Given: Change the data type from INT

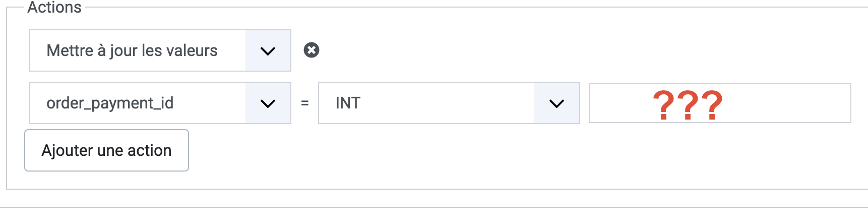Looking at the screenshot, I should click(x=449, y=103).
